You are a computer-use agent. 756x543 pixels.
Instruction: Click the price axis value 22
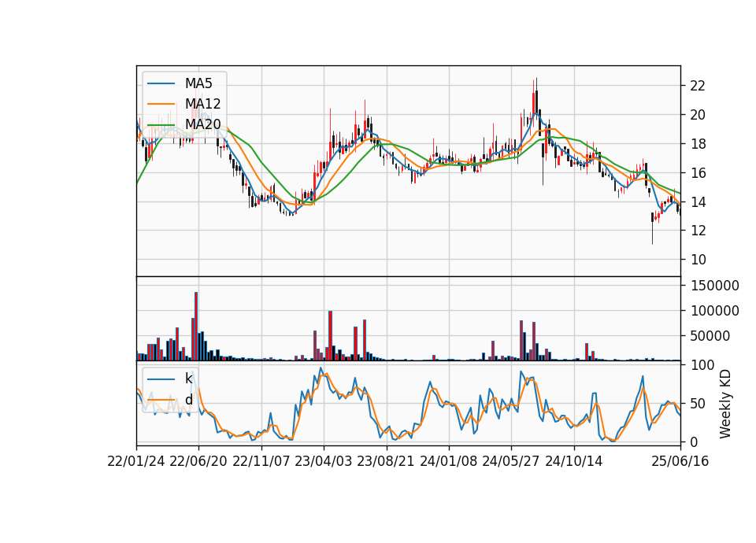698,86
